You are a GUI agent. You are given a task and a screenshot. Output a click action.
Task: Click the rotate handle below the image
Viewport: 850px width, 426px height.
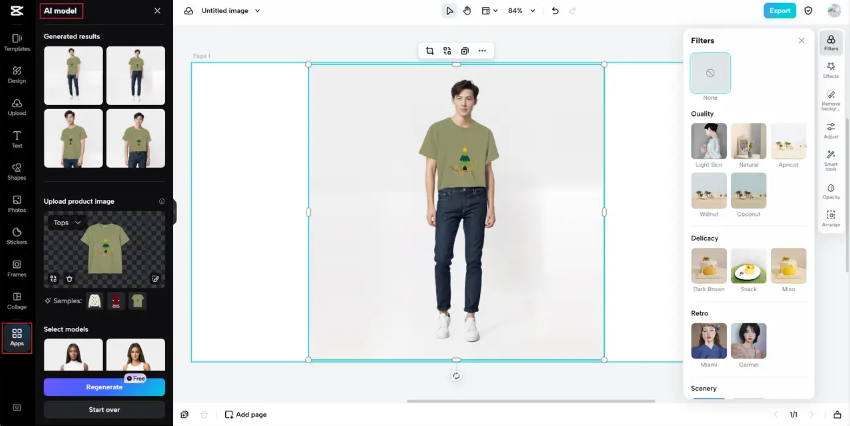(x=456, y=376)
